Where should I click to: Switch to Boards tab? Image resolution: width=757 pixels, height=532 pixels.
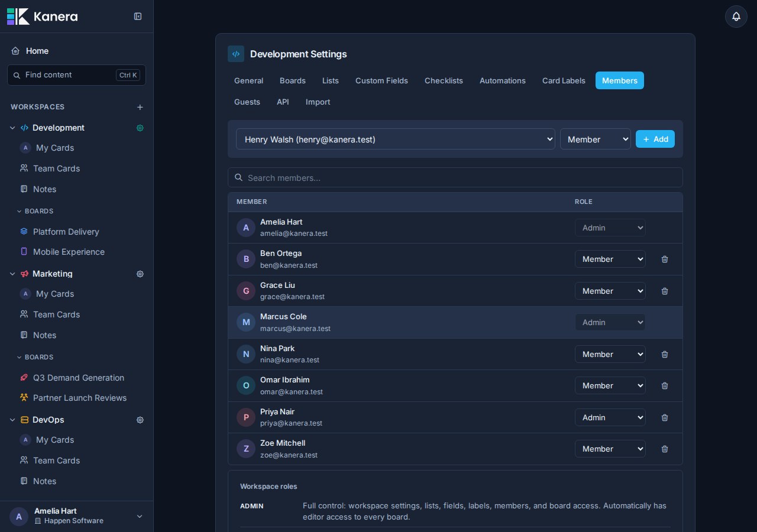[293, 80]
